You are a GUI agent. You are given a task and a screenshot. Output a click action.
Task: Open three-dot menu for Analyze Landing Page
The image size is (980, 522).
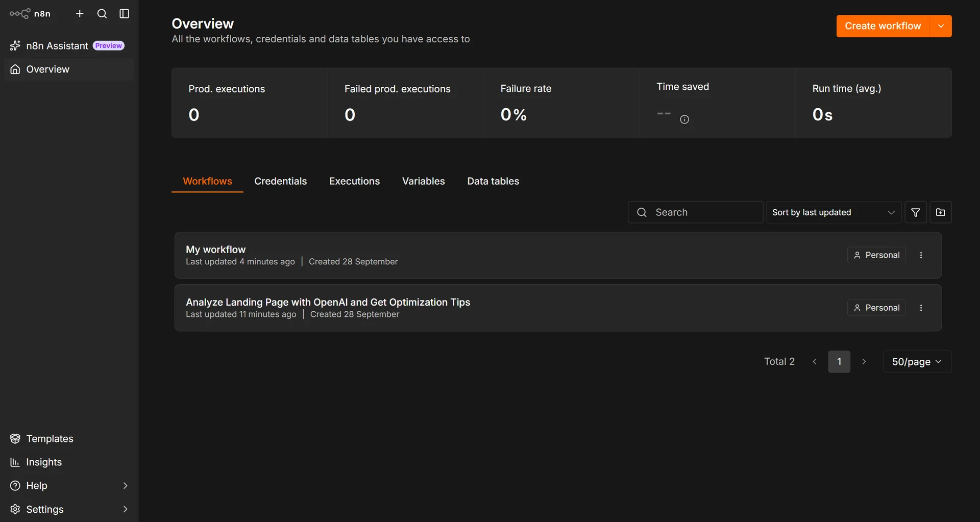pos(921,308)
